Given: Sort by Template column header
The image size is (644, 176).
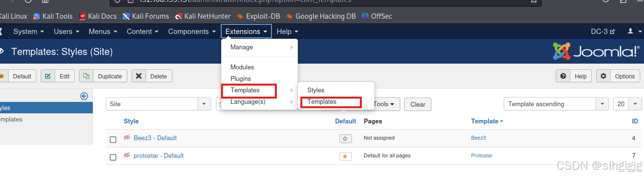Looking at the screenshot, I should [487, 121].
